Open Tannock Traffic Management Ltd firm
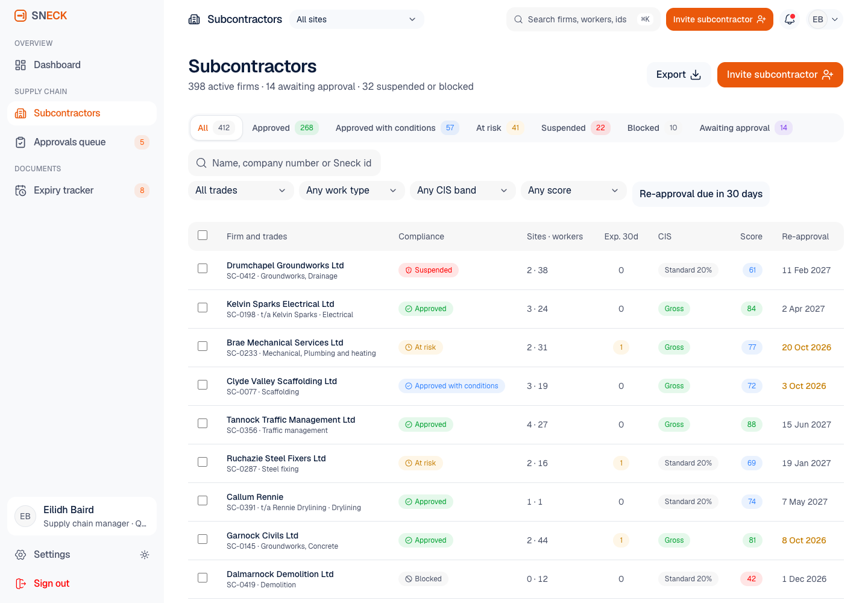Screen dimensions: 868x603 (291, 420)
